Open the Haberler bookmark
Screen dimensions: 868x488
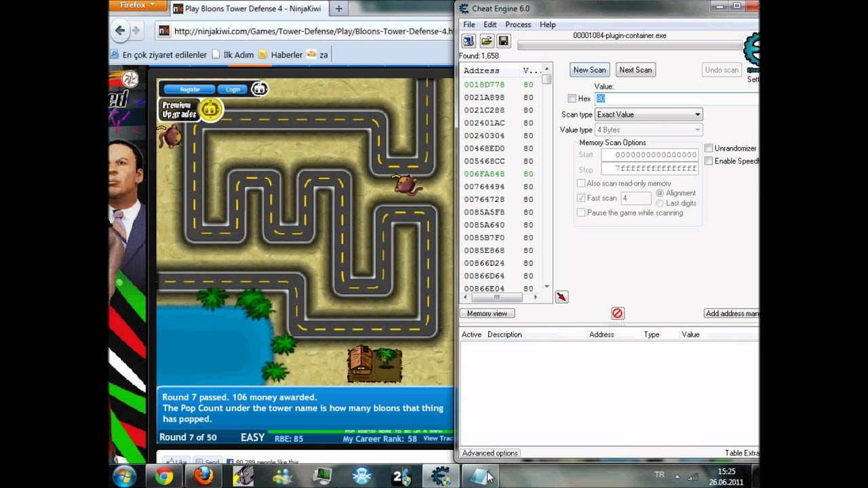click(280, 55)
